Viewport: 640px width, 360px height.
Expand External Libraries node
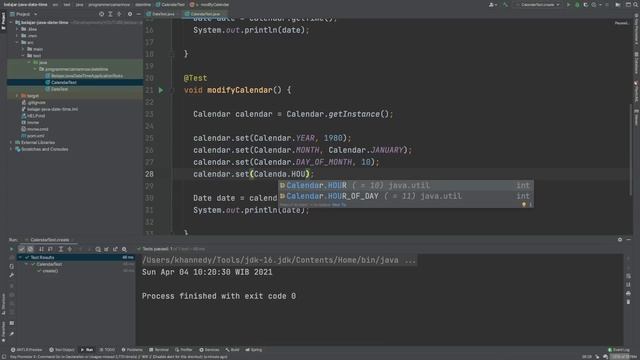(11, 142)
